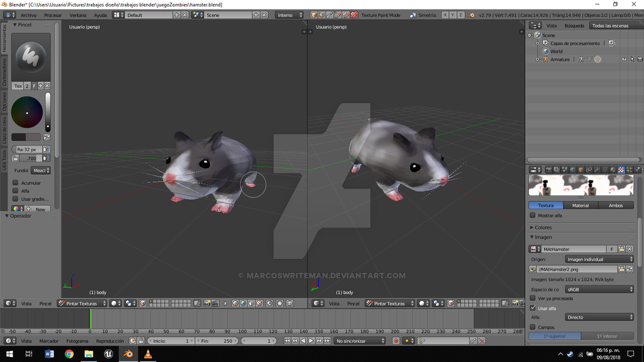Screen dimensions: 644x362
Task: Open Unreal Engine from the taskbar
Action: point(108,354)
